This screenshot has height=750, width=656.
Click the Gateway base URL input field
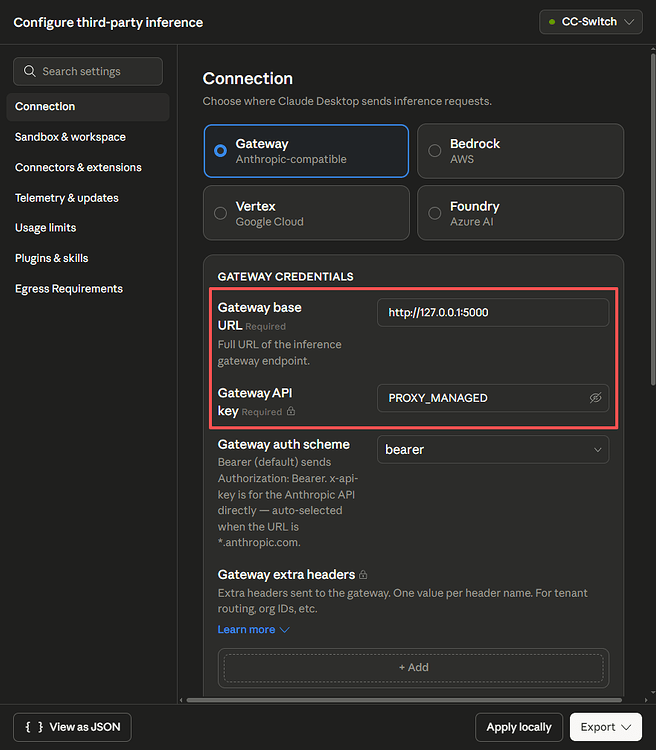(493, 312)
